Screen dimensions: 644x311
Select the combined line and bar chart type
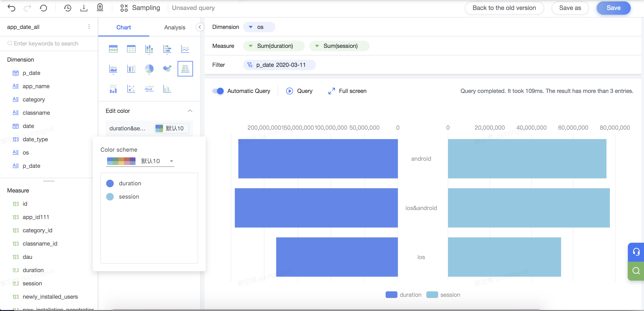(113, 89)
